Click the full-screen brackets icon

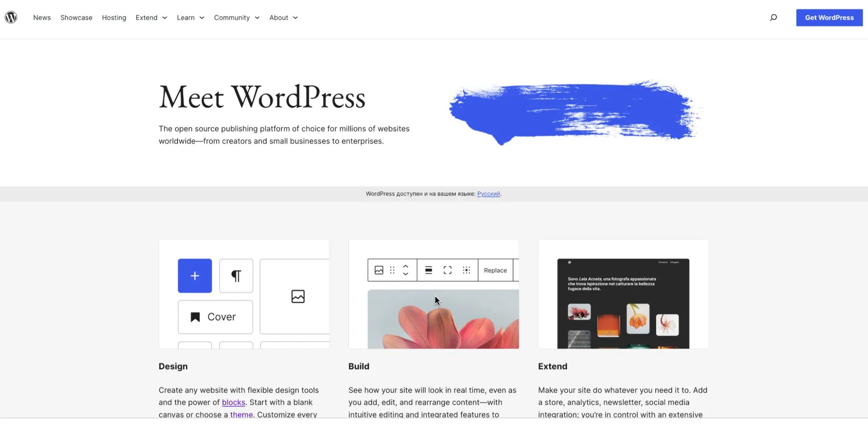(x=448, y=270)
